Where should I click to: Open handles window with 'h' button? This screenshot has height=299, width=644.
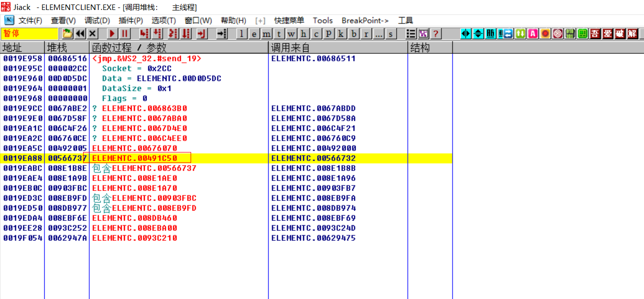(304, 33)
